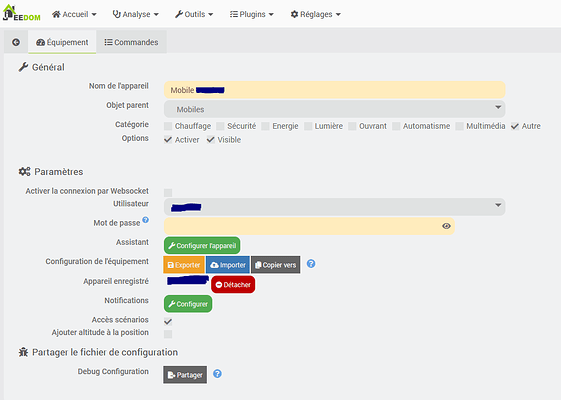Open the Utilisateur dropdown
Image resolution: width=561 pixels, height=400 pixels.
tap(335, 207)
